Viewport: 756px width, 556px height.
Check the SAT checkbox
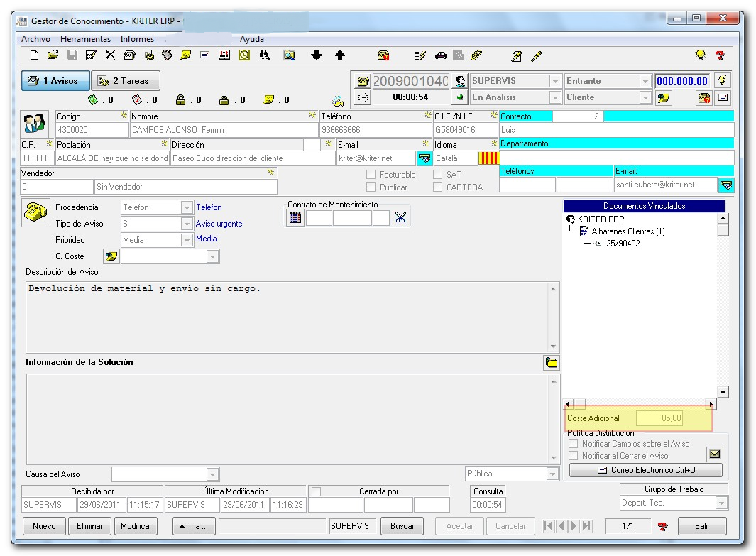coord(438,175)
